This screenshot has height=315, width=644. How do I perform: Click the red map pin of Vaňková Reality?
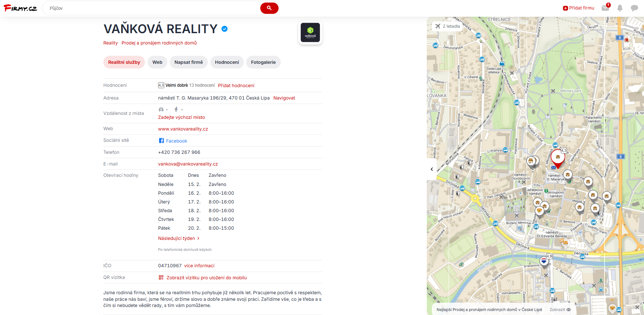coord(558,158)
